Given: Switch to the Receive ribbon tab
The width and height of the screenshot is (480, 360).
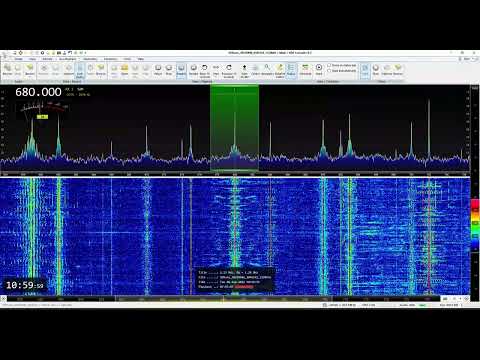Looking at the screenshot, I should 47,59.
